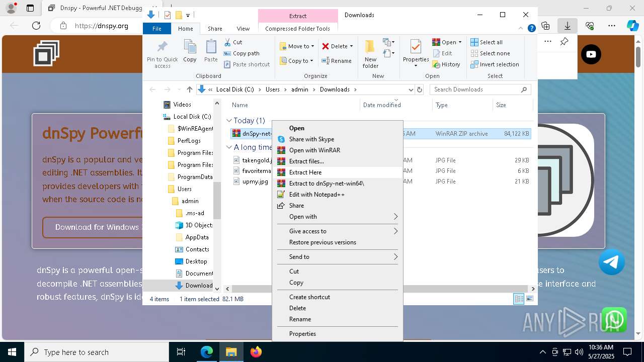
Task: Open the Compressed Folder Tools tab
Action: click(x=298, y=29)
